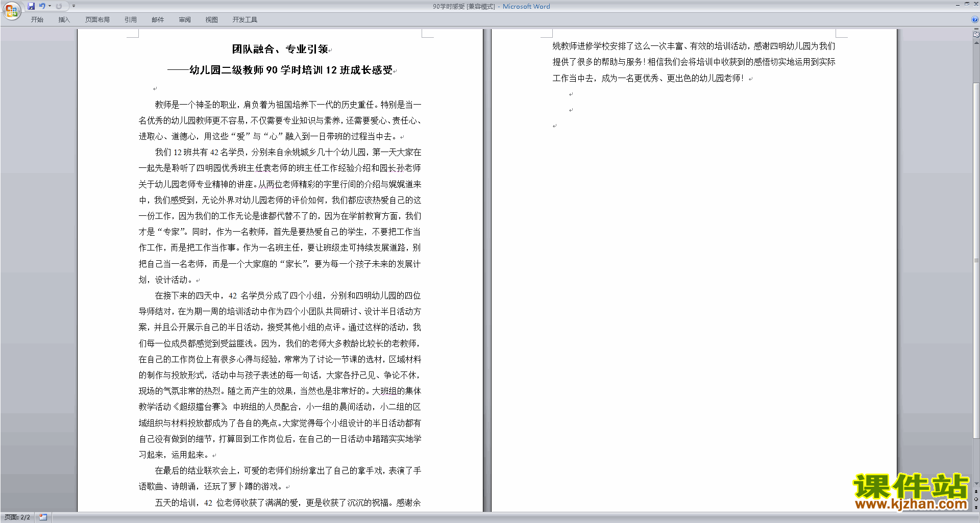The width and height of the screenshot is (980, 523).
Task: Select the 审阅 ribbon tab
Action: pos(185,20)
